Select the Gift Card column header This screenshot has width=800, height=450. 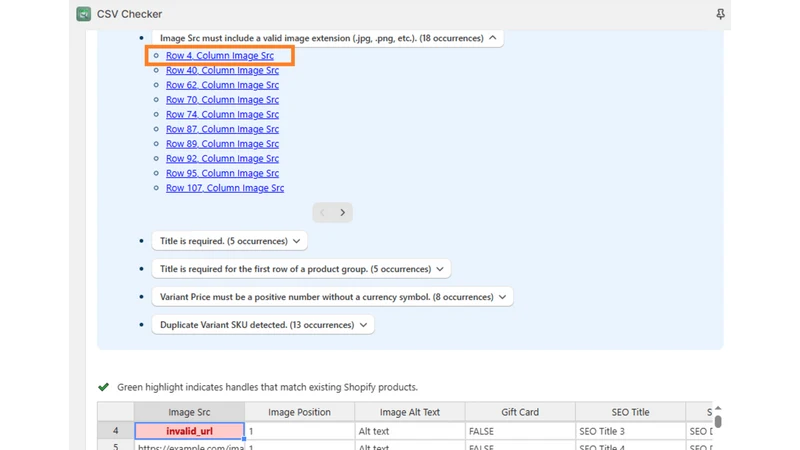coord(520,412)
